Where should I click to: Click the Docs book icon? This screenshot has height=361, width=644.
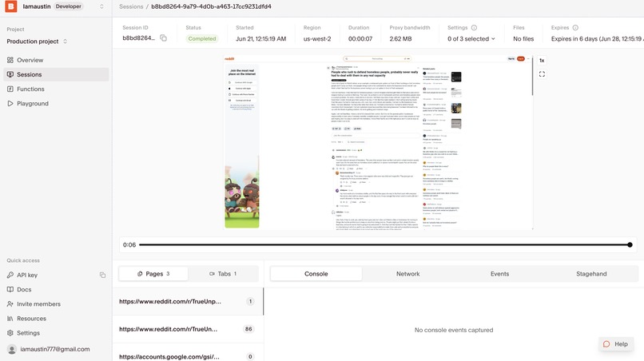[10, 290]
